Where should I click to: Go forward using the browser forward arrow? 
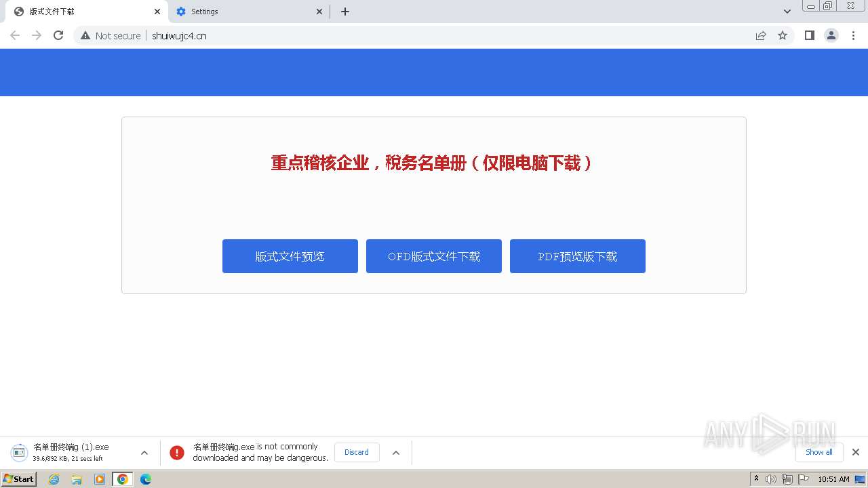pyautogui.click(x=37, y=35)
